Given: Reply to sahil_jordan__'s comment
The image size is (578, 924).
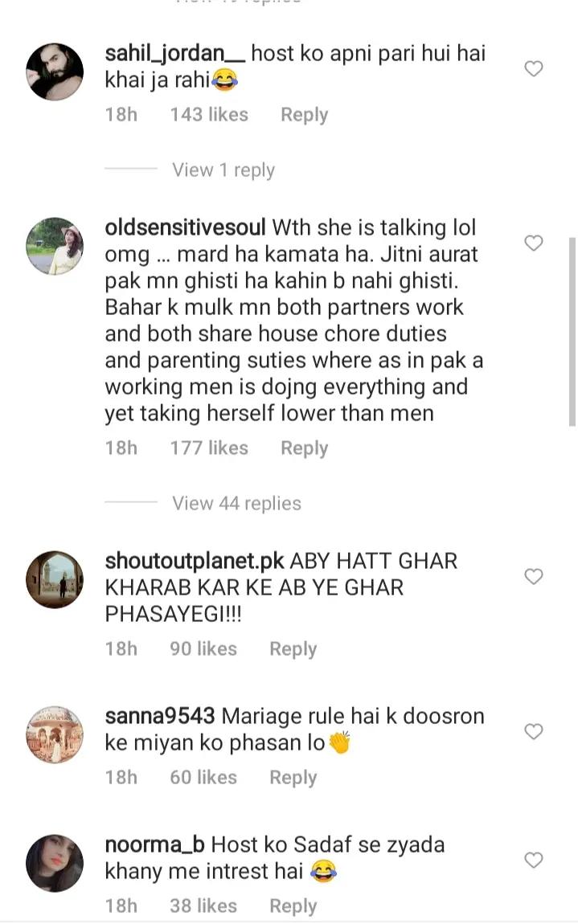Looking at the screenshot, I should (305, 115).
